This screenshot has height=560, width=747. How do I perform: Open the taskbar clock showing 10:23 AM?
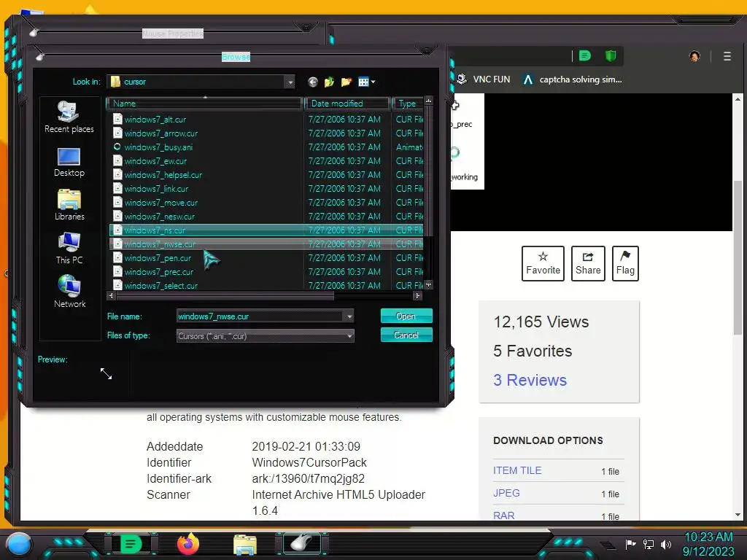coord(708,544)
